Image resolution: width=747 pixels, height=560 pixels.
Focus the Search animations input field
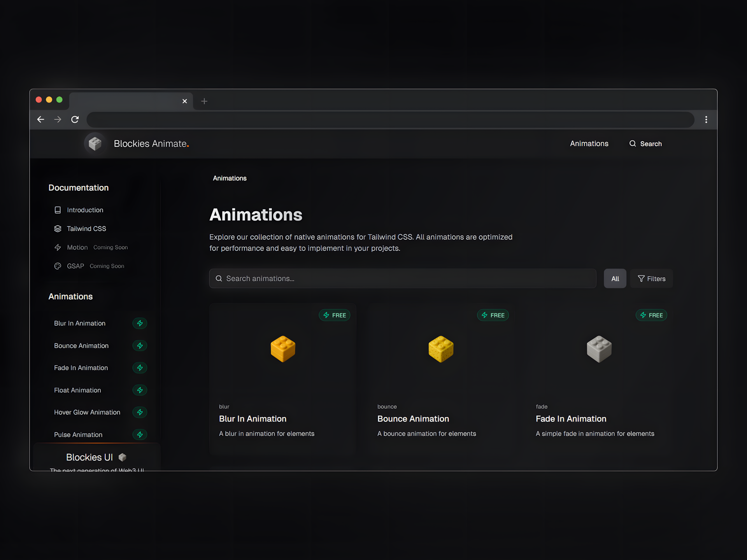pos(403,278)
